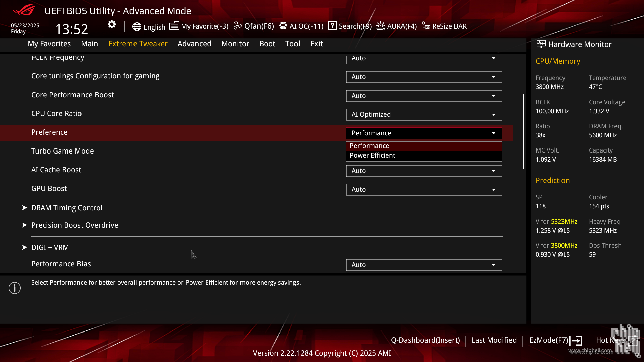
Task: Click the 13:52 clock display
Action: pos(71,29)
